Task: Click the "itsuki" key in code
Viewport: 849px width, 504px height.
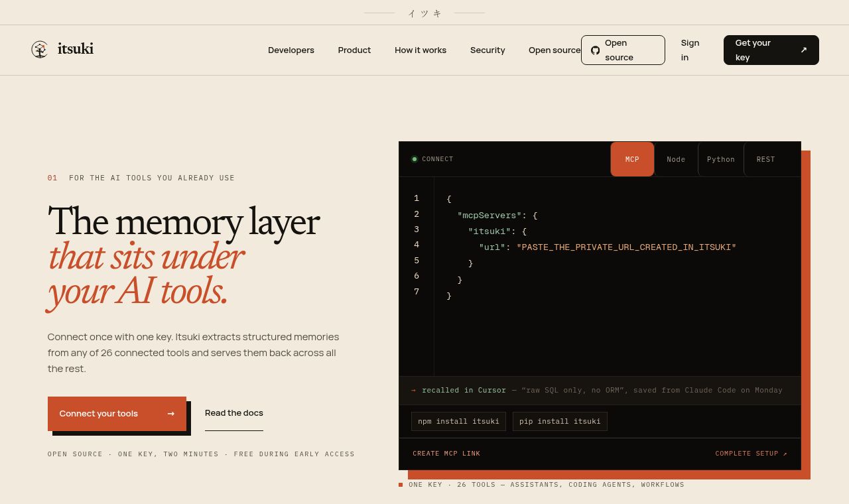Action: pos(490,231)
